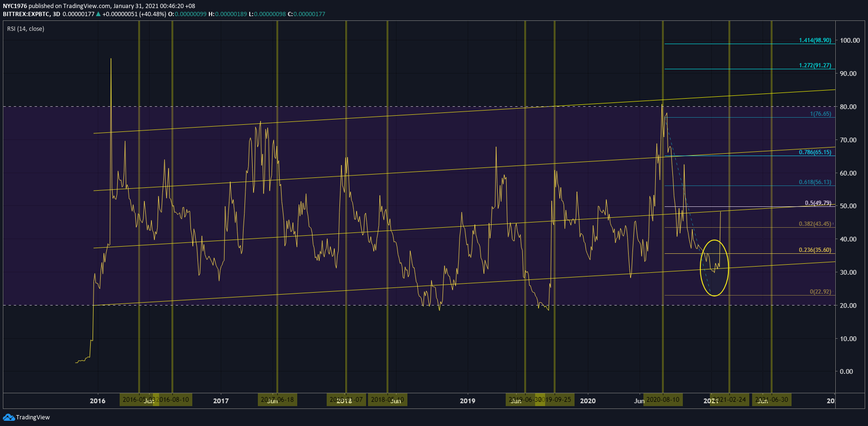Select the 2021-02-24 vertical line date tag
The height and width of the screenshot is (426, 868).
(729, 400)
